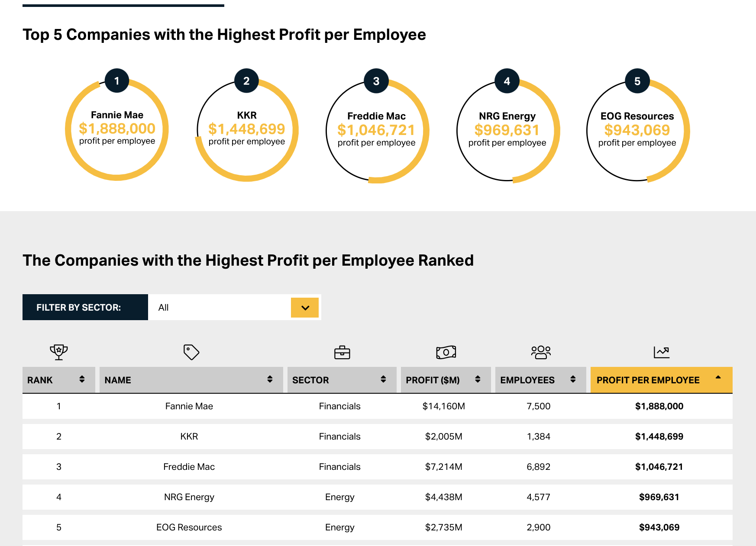Click the number 3 badge on Freddie Mac circle
756x546 pixels.
(x=376, y=81)
